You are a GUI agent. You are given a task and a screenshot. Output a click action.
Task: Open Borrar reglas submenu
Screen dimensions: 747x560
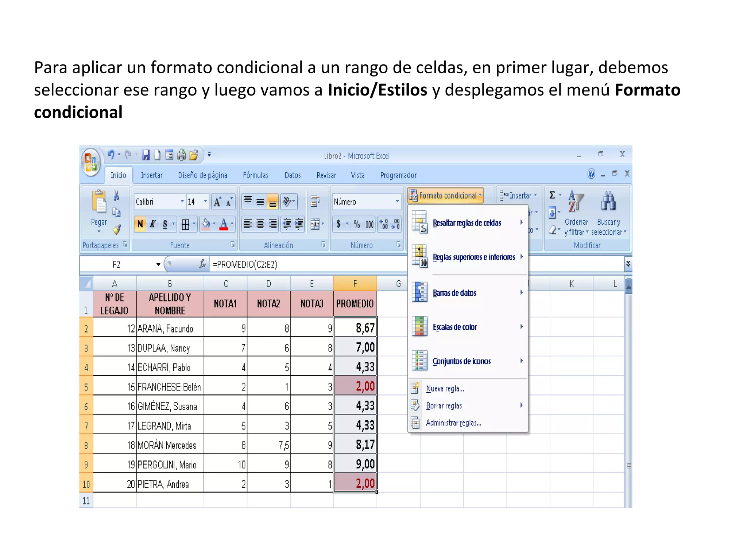(x=468, y=405)
